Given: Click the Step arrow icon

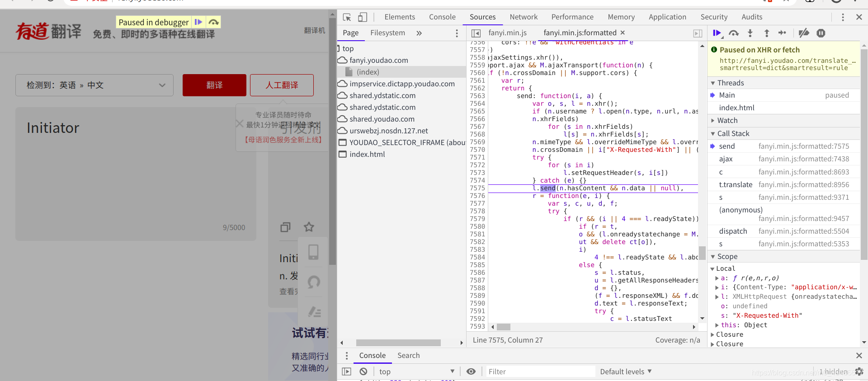Looking at the screenshot, I should [x=782, y=33].
